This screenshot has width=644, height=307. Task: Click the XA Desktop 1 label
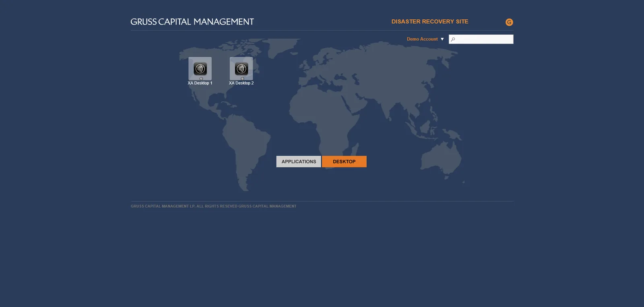[x=200, y=83]
